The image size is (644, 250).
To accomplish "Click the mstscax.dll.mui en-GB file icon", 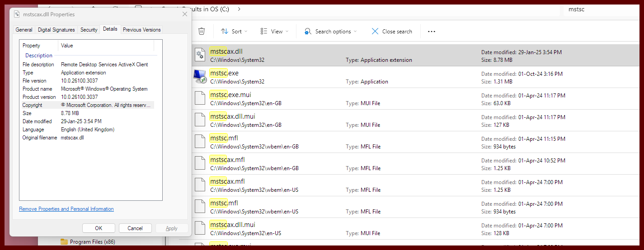I will point(200,120).
